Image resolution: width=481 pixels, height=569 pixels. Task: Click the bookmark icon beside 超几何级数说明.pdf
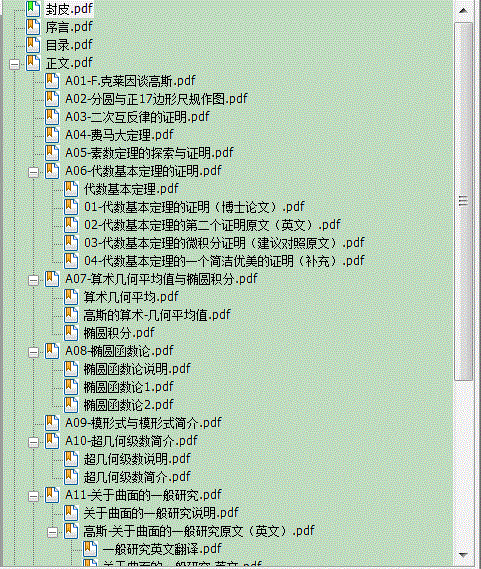point(71,459)
